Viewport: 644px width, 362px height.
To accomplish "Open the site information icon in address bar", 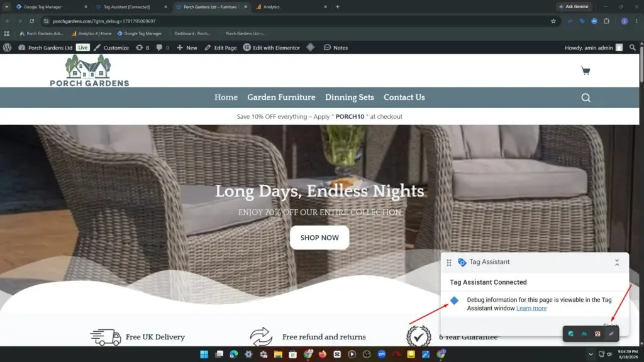I will click(46, 21).
